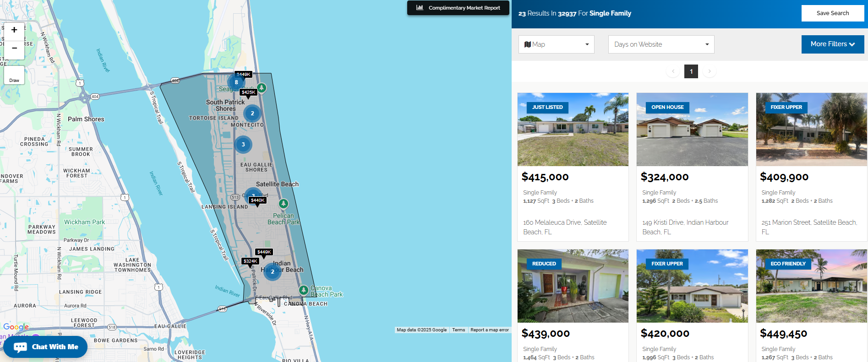This screenshot has height=362, width=868.
Task: Go to next results page arrow
Action: tap(710, 71)
